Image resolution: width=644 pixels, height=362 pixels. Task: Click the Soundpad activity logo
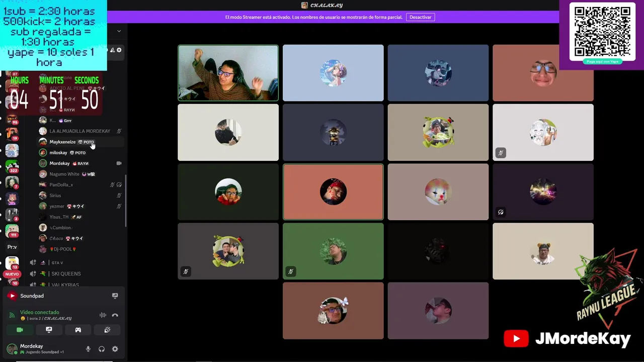(12, 296)
